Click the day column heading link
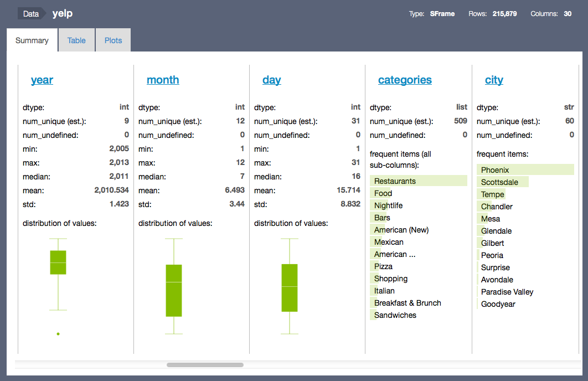 pyautogui.click(x=271, y=80)
